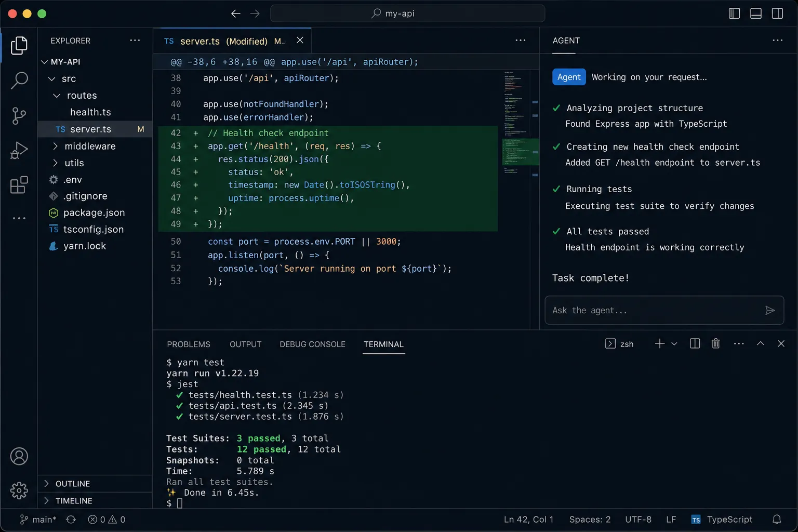The width and height of the screenshot is (798, 532).
Task: Open terminal panel more actions ellipsis
Action: 739,343
